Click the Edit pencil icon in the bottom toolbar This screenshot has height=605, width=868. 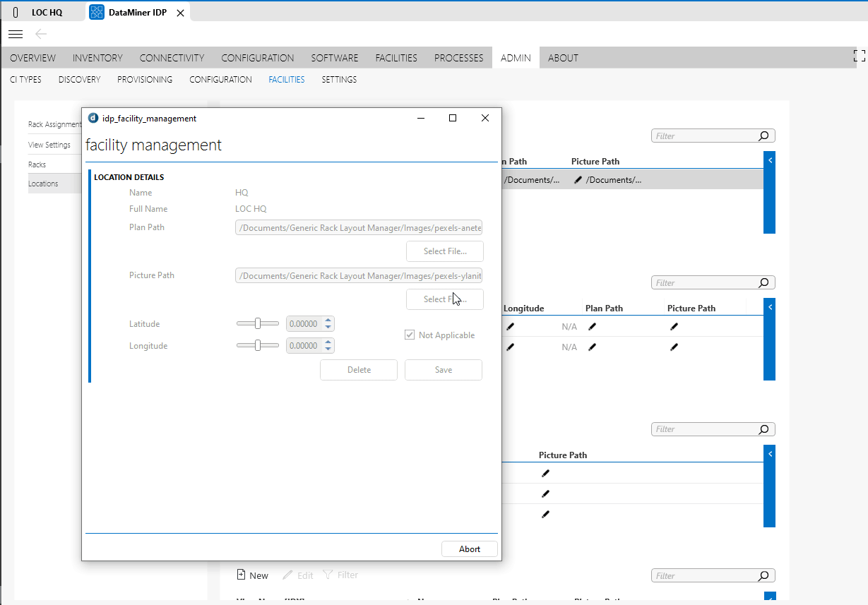coord(287,575)
